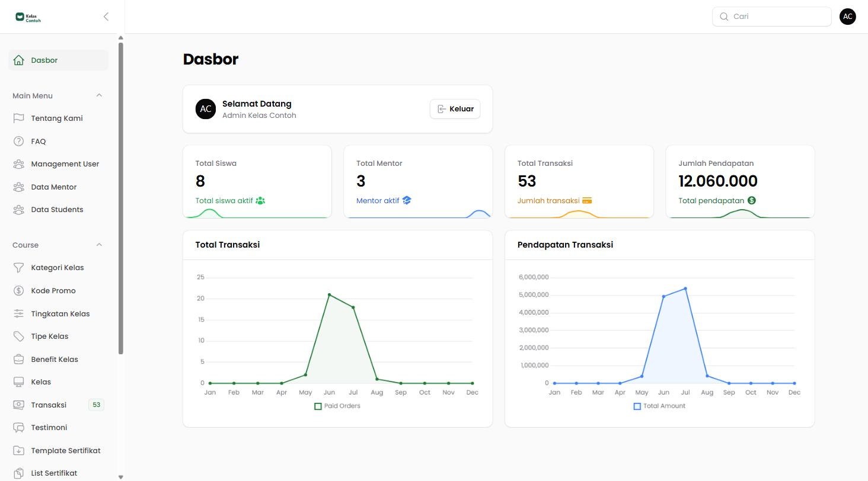Viewport: 868px width, 481px height.
Task: Toggle the Paid Orders legend item
Action: tap(337, 406)
